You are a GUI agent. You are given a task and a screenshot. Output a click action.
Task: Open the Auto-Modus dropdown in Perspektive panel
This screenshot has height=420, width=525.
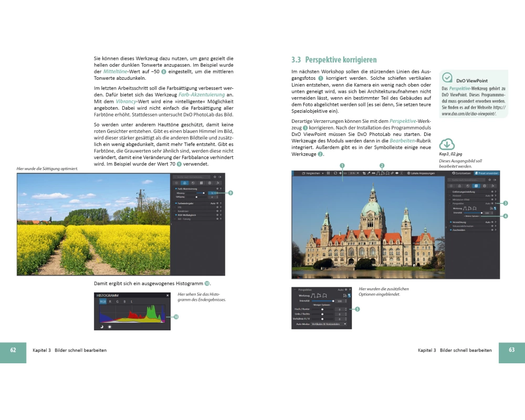click(x=344, y=324)
